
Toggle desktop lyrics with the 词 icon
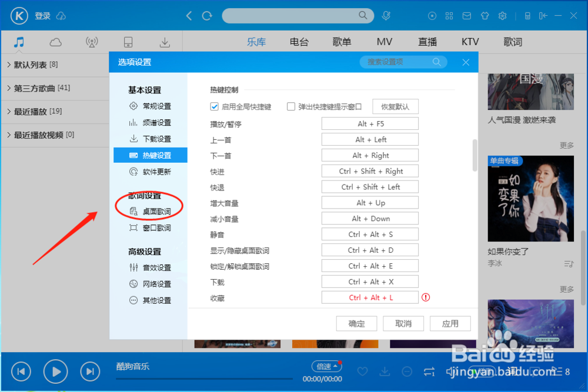pyautogui.click(x=512, y=371)
